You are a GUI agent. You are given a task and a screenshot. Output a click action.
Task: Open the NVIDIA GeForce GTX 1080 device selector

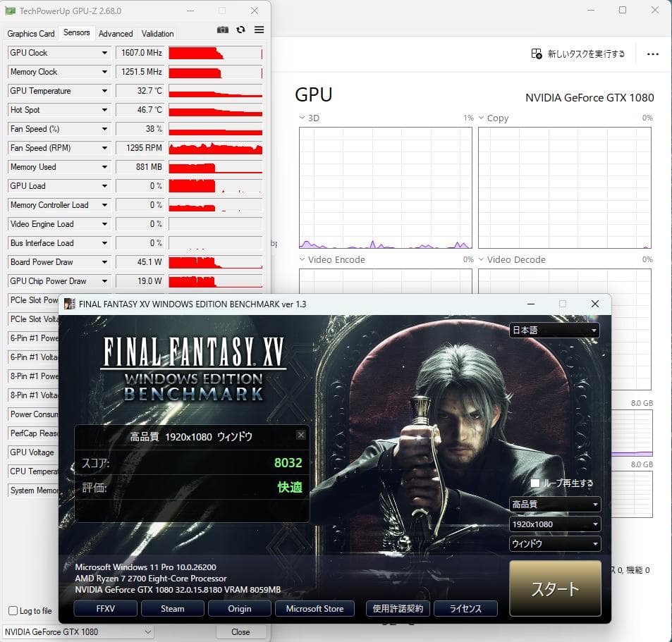coord(78,631)
